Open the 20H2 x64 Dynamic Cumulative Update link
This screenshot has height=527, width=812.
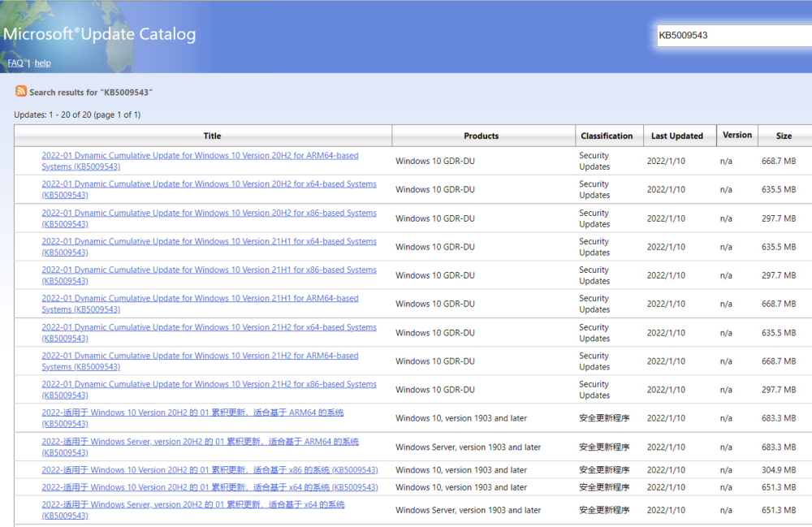pos(209,184)
